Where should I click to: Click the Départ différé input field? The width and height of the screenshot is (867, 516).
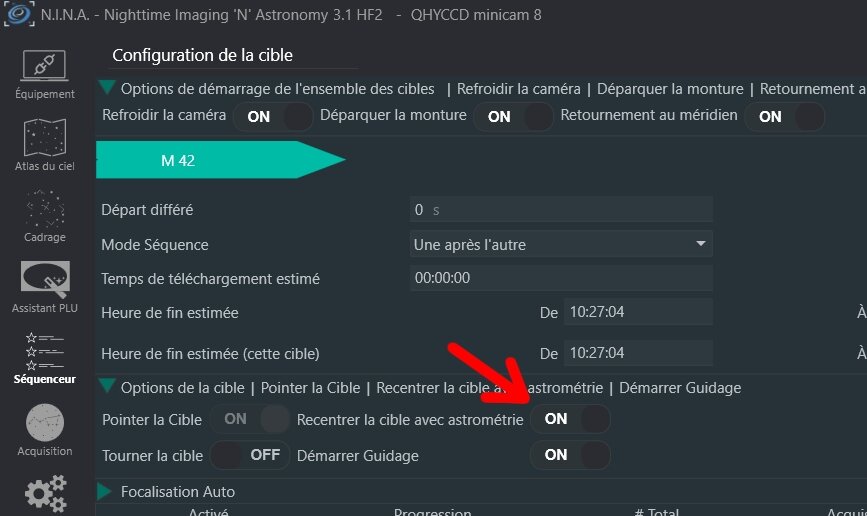[x=562, y=209]
